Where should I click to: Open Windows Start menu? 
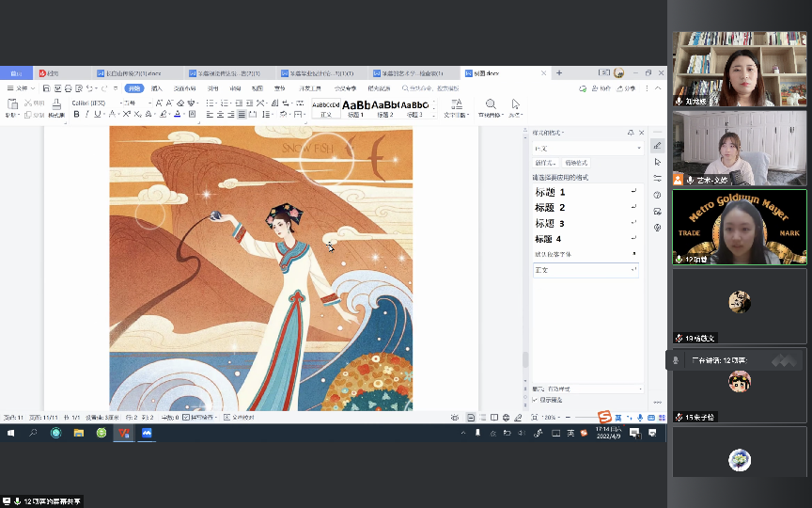11,433
